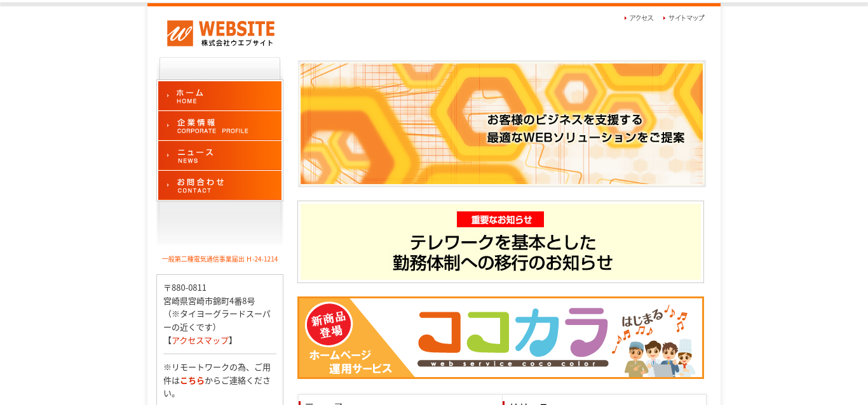The height and width of the screenshot is (405, 868).
Task: Click the arrow marker before アクセス
Action: click(625, 18)
